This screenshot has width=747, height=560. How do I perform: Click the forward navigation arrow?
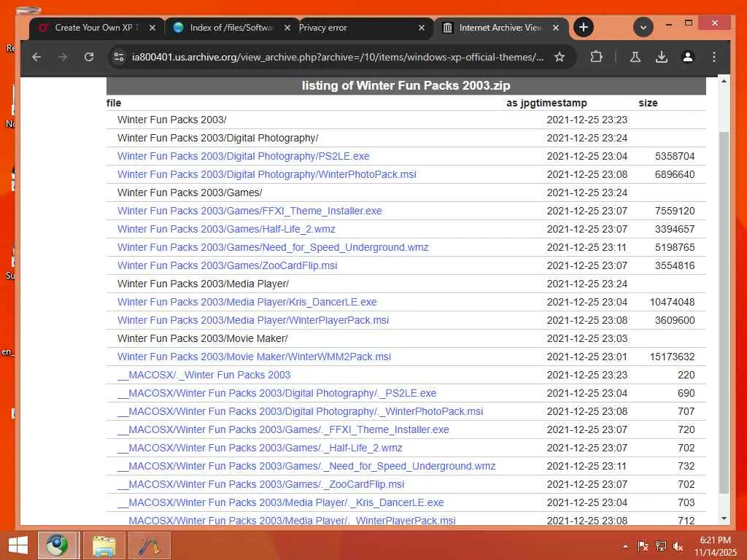tap(63, 57)
